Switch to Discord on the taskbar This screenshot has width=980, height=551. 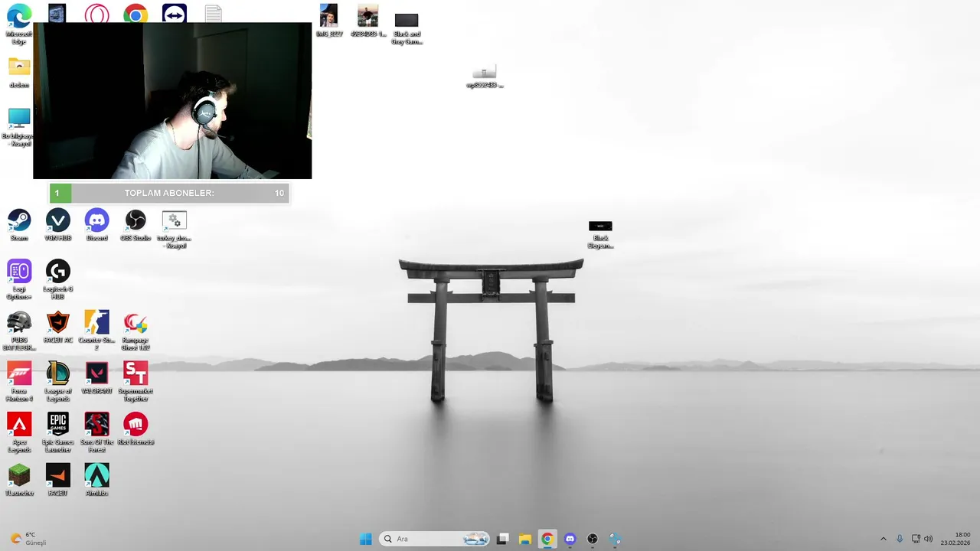[570, 539]
